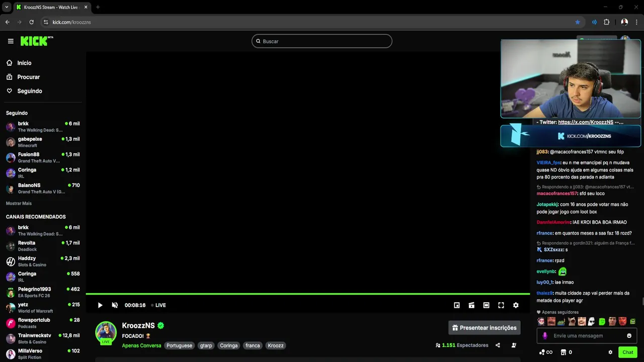
Task: Click the Pepe frog emote
Action: coord(561,321)
